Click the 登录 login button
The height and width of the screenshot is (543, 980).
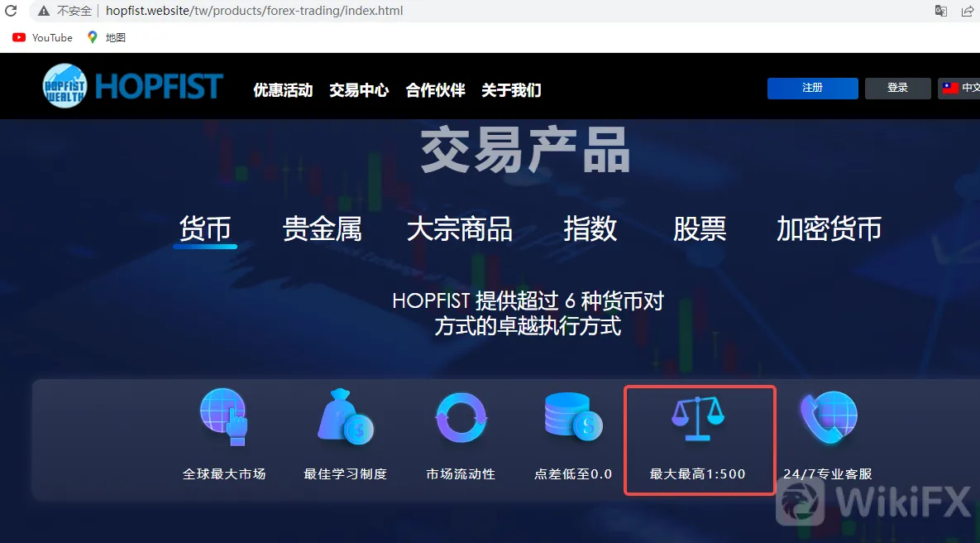pyautogui.click(x=897, y=89)
